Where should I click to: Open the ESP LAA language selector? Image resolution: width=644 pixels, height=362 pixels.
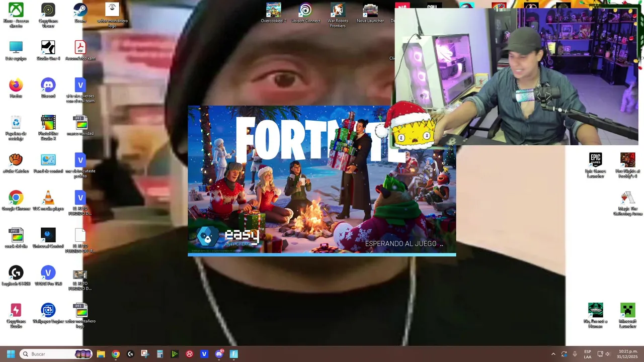588,354
